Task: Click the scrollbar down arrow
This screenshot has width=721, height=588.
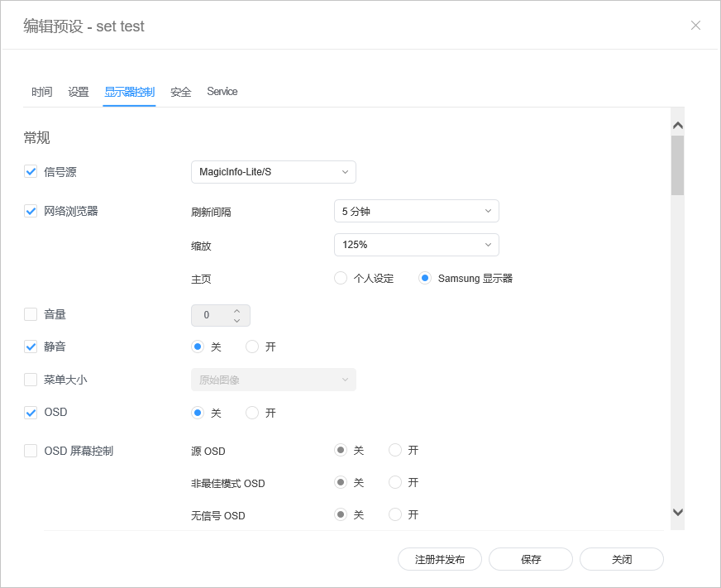Action: click(678, 512)
